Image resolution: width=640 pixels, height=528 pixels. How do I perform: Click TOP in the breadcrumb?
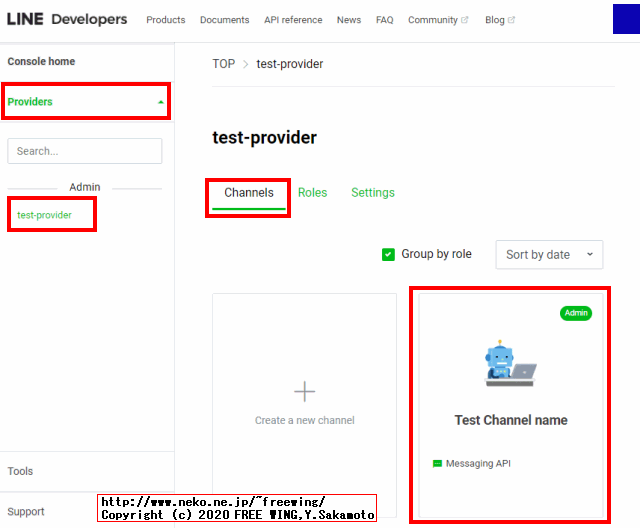pos(223,64)
